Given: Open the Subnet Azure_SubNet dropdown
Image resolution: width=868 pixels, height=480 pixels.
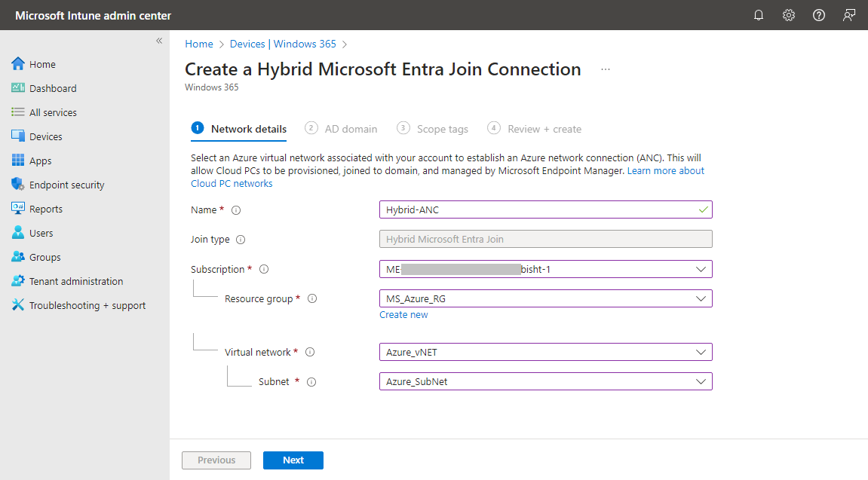Looking at the screenshot, I should (x=546, y=381).
